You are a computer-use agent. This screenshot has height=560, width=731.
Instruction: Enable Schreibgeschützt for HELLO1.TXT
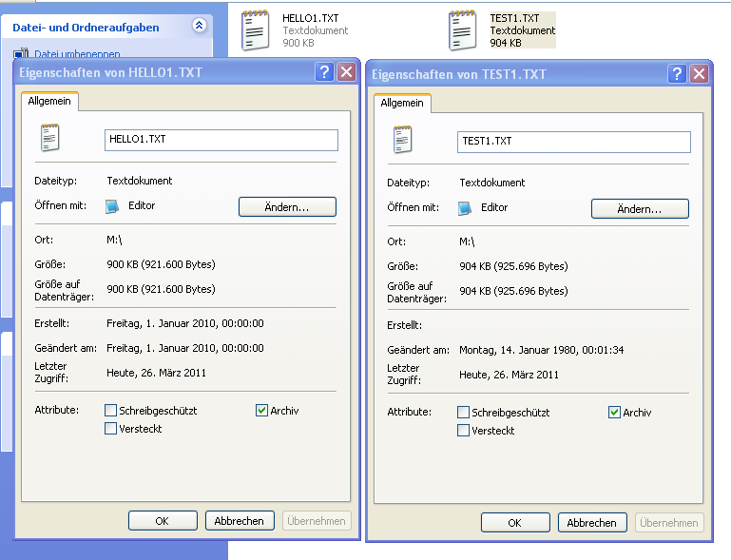click(x=110, y=411)
